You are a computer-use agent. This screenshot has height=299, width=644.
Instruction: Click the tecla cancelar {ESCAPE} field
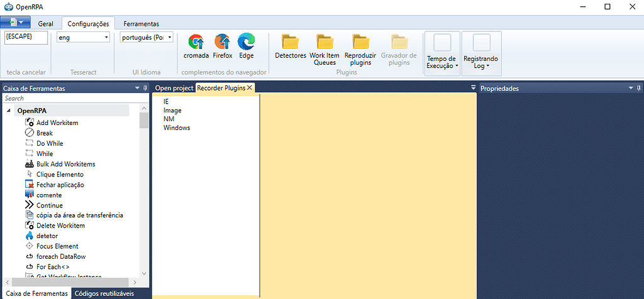point(26,37)
